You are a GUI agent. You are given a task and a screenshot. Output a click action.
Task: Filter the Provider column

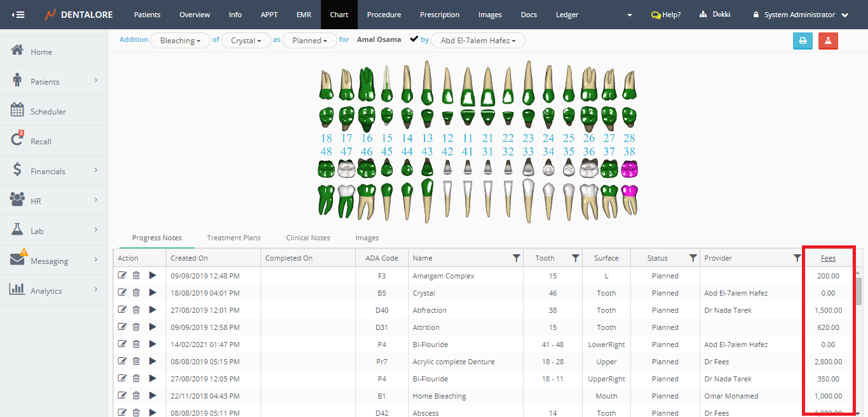797,258
